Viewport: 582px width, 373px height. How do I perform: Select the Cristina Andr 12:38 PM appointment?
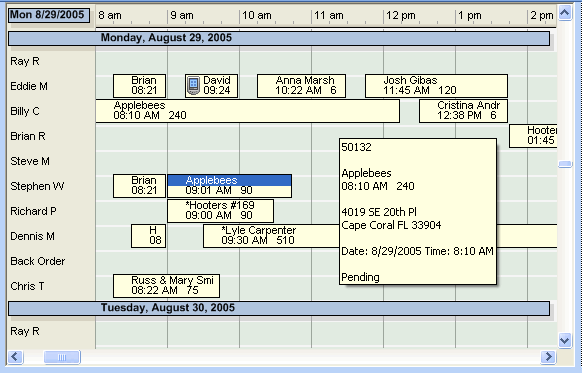coord(463,111)
